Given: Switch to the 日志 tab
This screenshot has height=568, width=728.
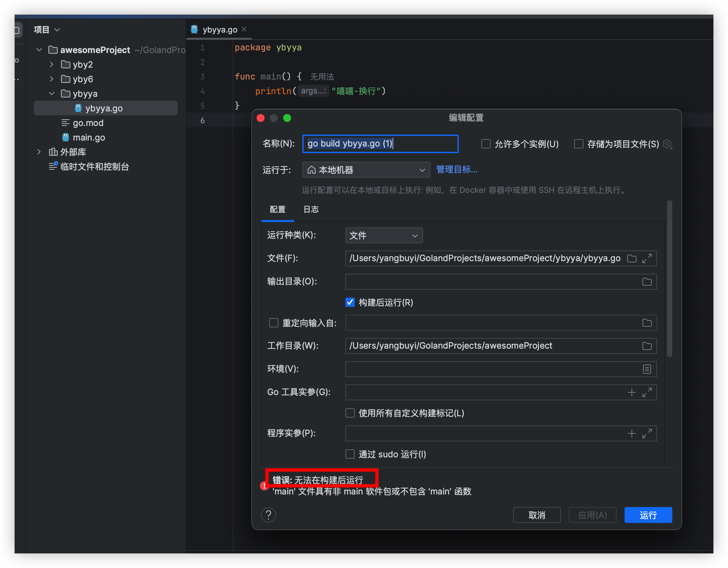Looking at the screenshot, I should [x=311, y=209].
